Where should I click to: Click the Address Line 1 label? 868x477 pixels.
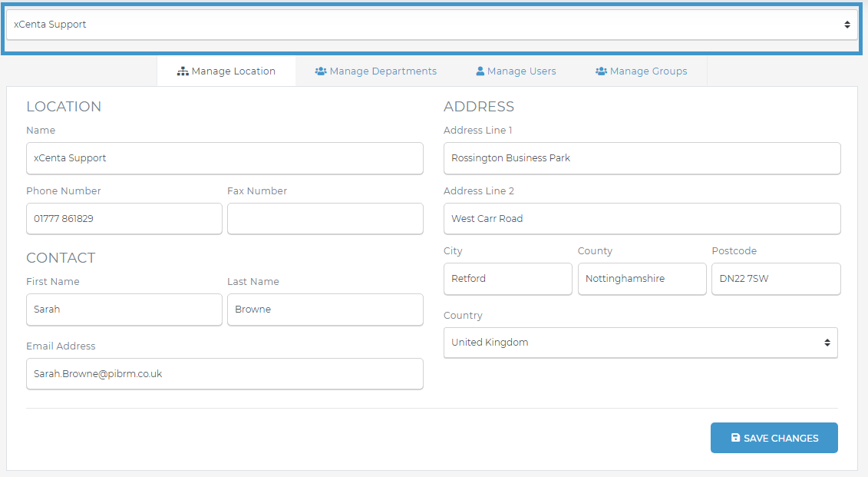(477, 130)
